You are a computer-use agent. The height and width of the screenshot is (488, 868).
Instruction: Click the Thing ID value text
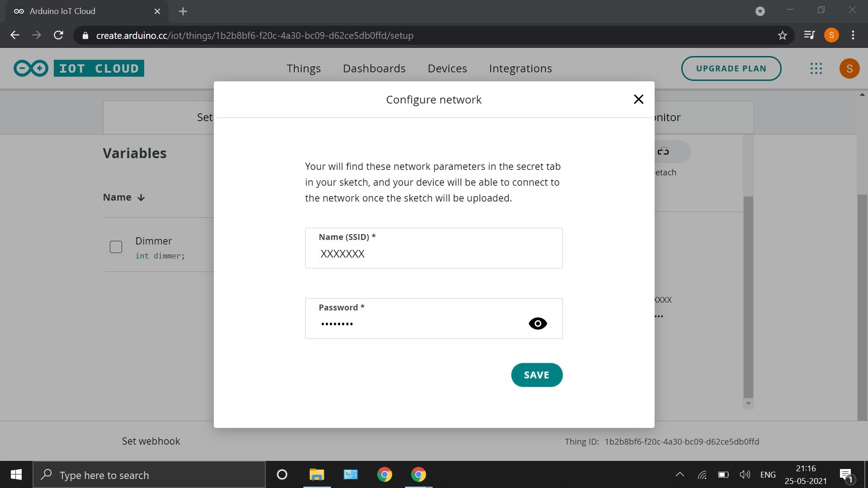coord(682,441)
